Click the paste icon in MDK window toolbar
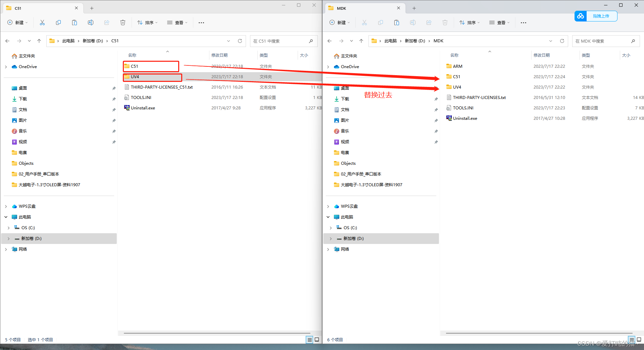 click(x=397, y=22)
